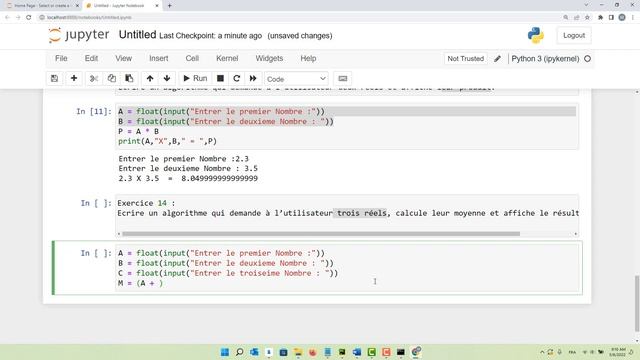This screenshot has width=640, height=360.
Task: Click the Not Trusted button
Action: point(465,59)
